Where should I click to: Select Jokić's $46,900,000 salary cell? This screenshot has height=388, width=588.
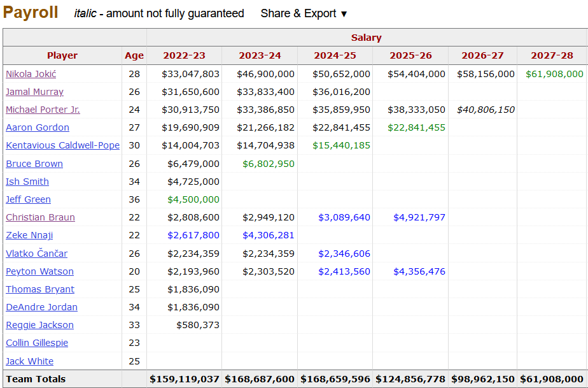265,74
